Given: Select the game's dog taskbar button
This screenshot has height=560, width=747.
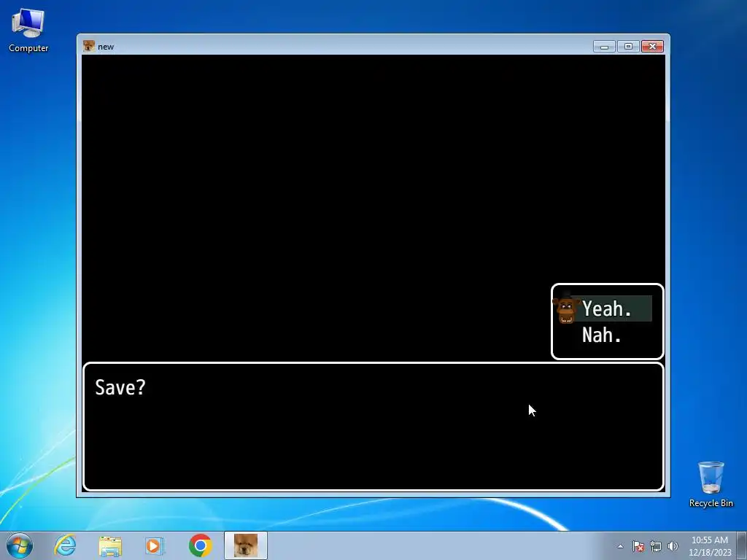Looking at the screenshot, I should point(246,545).
